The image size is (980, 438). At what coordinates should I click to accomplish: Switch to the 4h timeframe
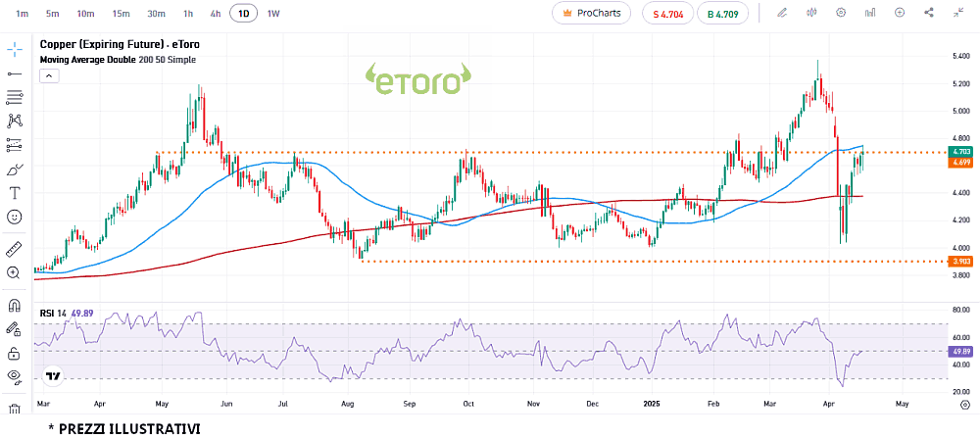click(215, 14)
